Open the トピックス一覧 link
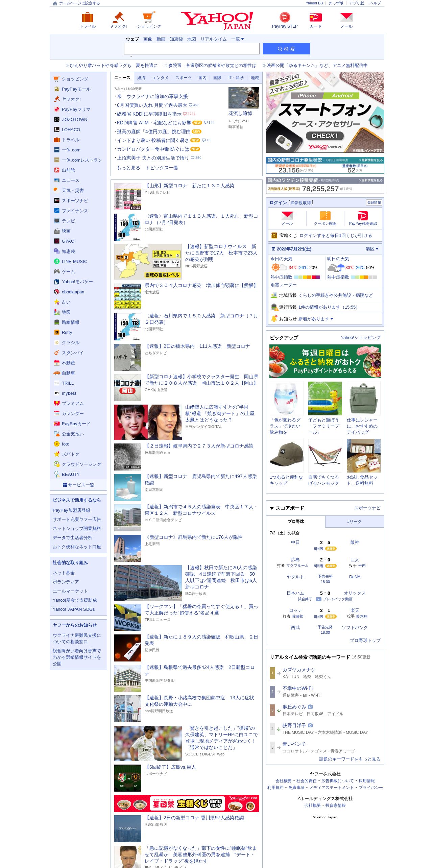 162,168
